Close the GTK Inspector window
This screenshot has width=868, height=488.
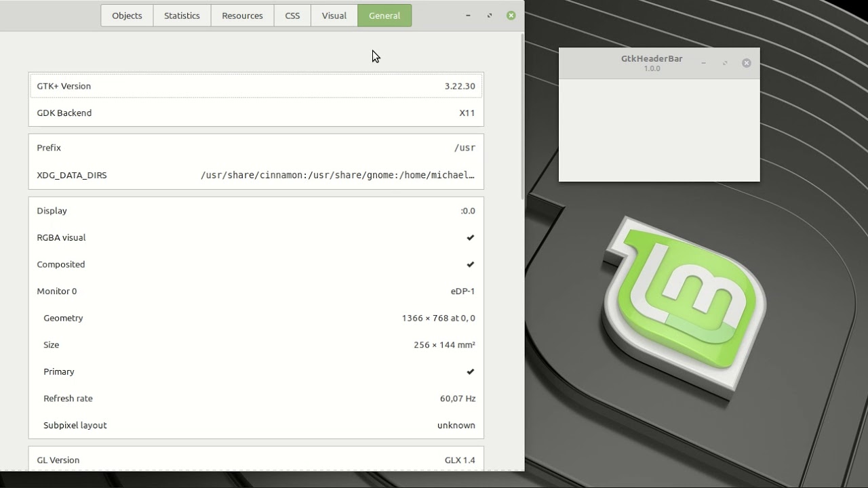pos(511,16)
